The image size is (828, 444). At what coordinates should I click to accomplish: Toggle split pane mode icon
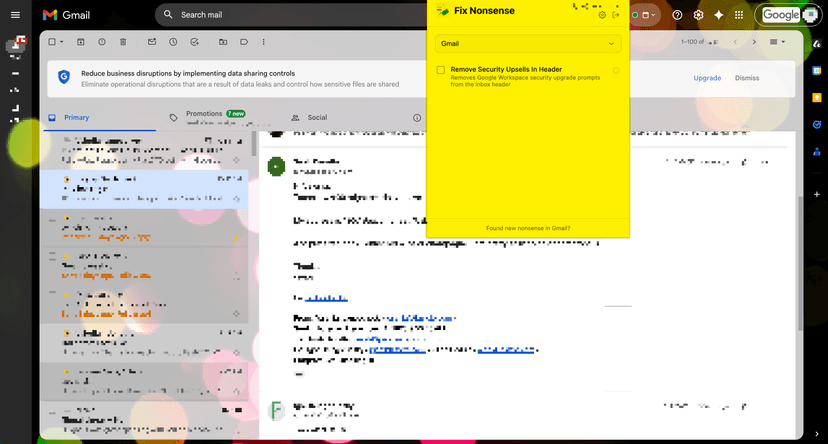point(774,42)
